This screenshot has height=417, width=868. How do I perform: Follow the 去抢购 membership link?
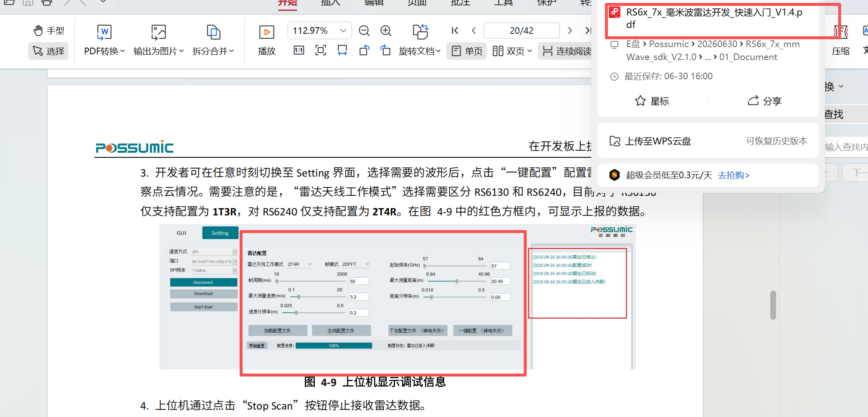pos(734,175)
